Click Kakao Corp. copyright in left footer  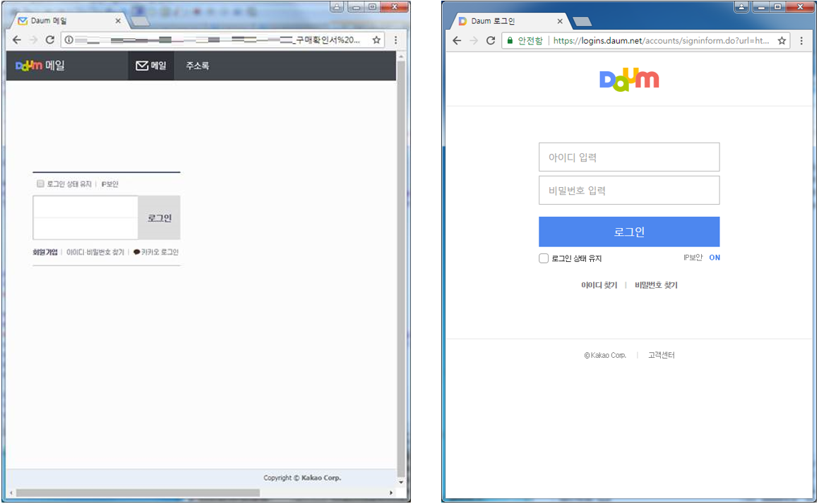302,477
